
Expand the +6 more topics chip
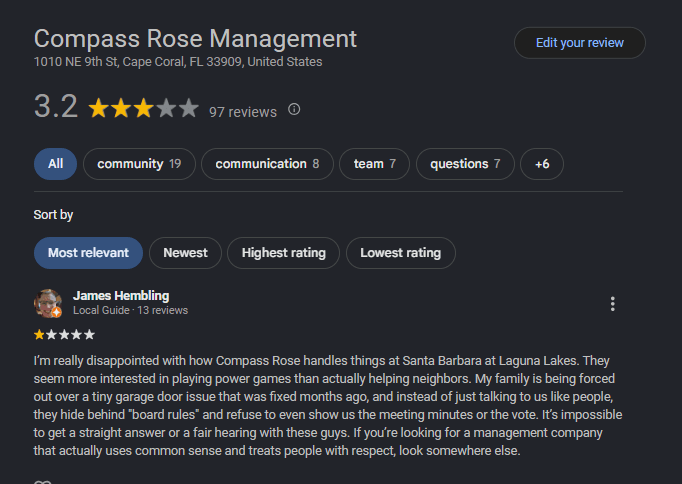coord(542,164)
